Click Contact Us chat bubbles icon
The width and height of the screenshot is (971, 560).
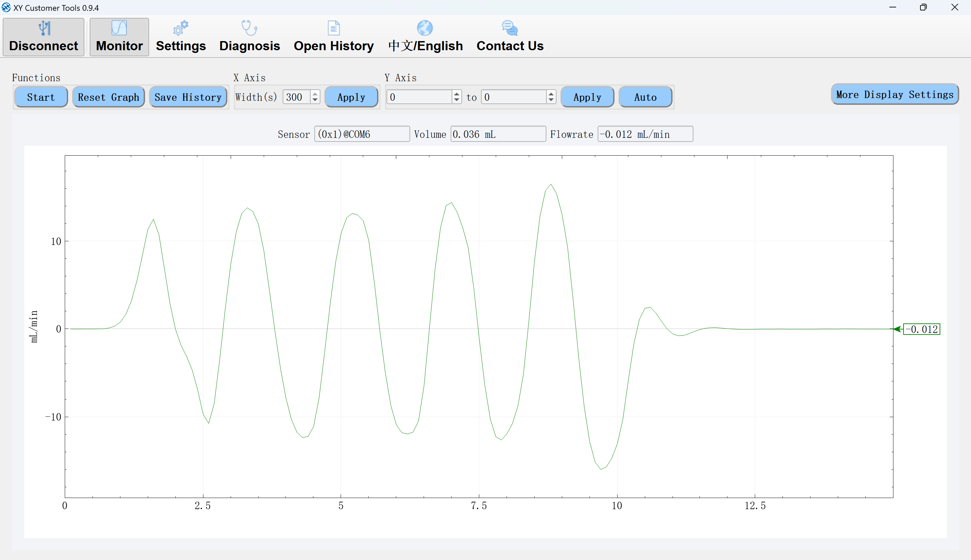pyautogui.click(x=510, y=28)
